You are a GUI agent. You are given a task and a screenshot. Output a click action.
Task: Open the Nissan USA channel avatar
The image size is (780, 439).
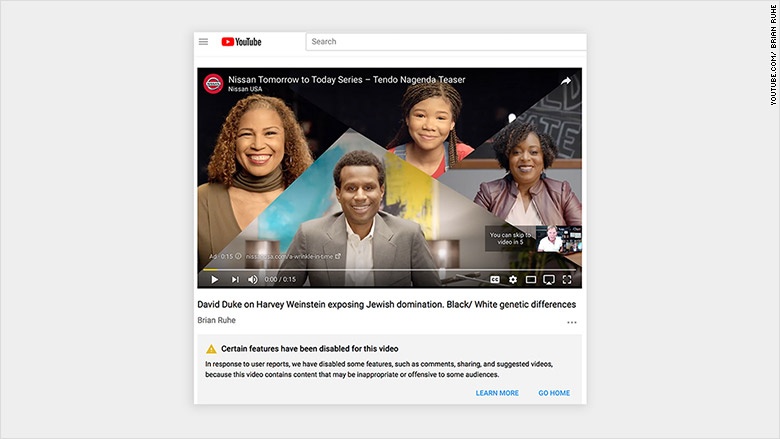click(x=214, y=84)
